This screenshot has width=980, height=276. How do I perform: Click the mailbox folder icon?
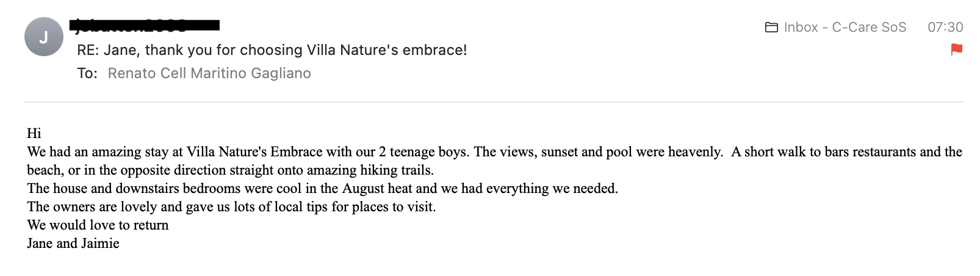click(771, 27)
